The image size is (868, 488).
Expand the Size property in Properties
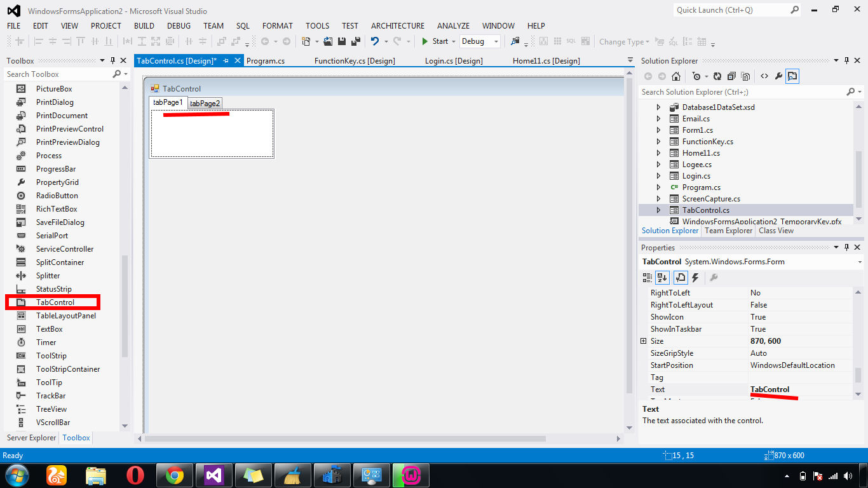coord(644,341)
